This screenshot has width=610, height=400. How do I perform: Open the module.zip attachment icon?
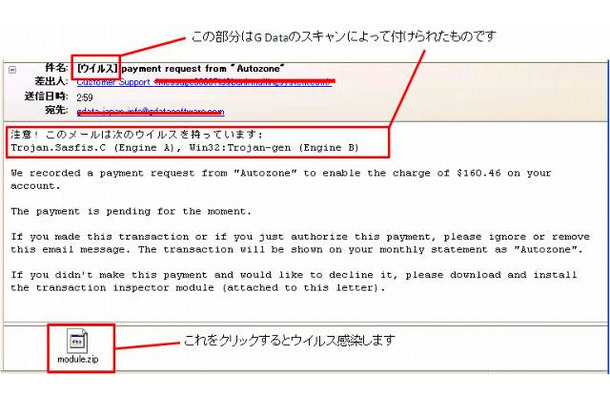[77, 340]
